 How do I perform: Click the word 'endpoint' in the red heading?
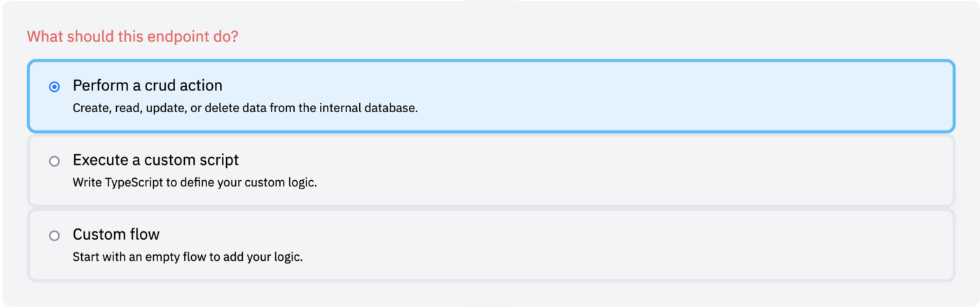[x=176, y=36]
